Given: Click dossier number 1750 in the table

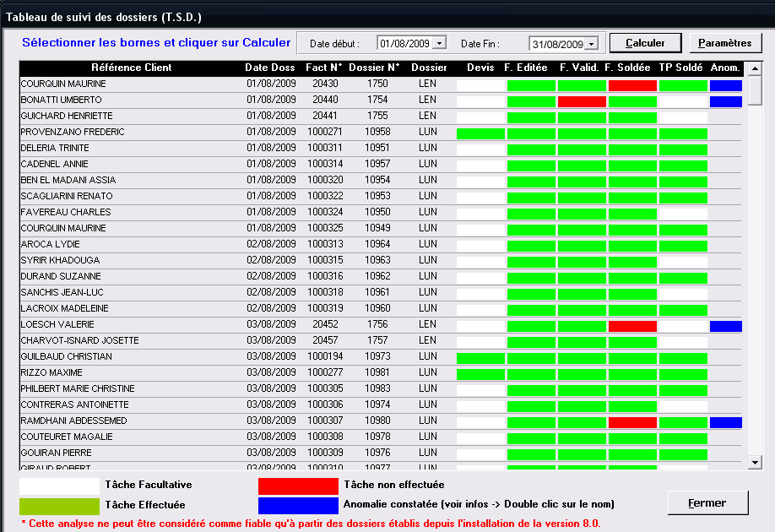Looking at the screenshot, I should (x=377, y=84).
